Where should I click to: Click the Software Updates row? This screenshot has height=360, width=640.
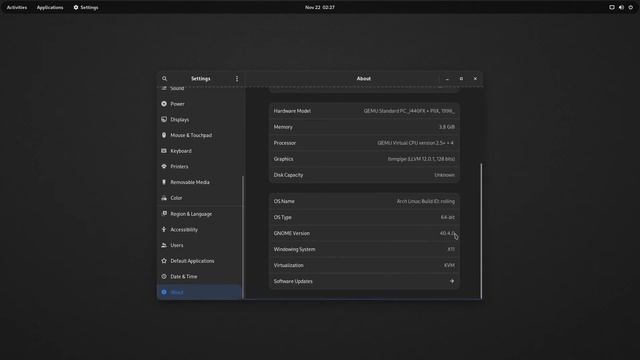pyautogui.click(x=364, y=281)
